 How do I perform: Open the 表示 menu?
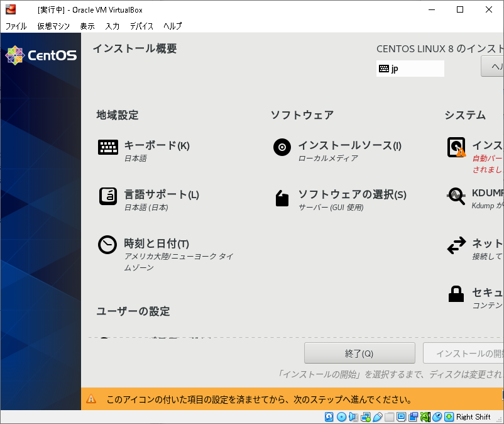click(87, 26)
